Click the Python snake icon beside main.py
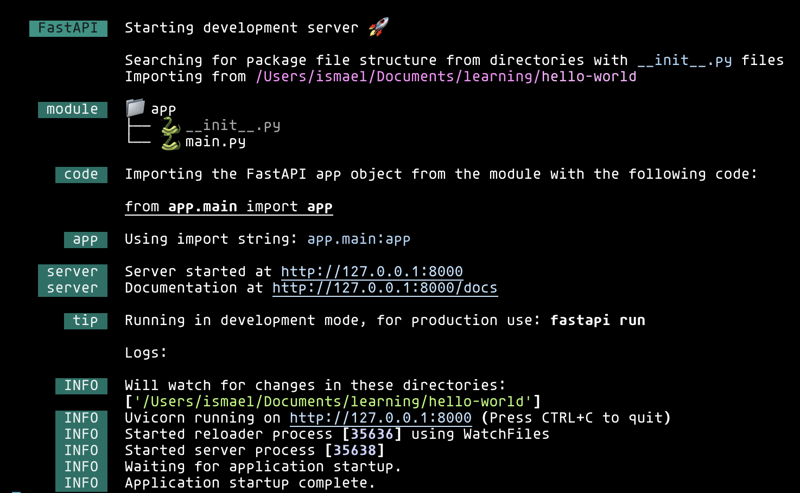 click(170, 142)
